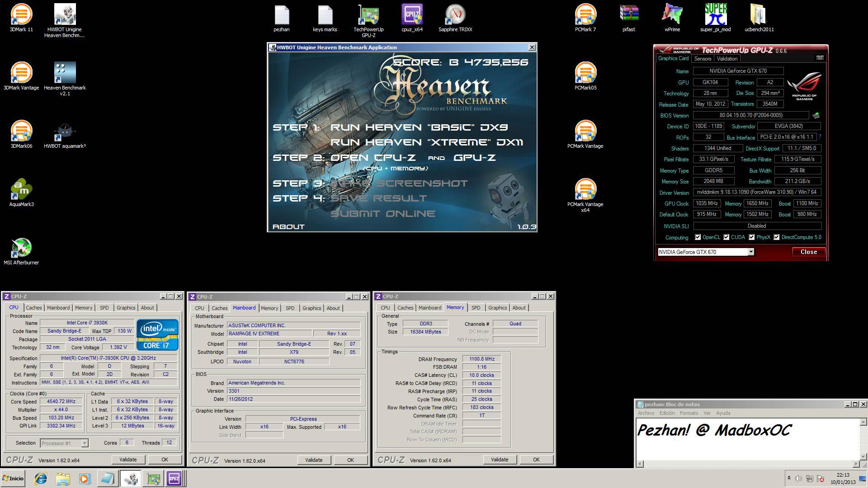Launch PCMark Vantage x64 shortcut
Viewport: 868px width, 488px height.
pos(585,195)
